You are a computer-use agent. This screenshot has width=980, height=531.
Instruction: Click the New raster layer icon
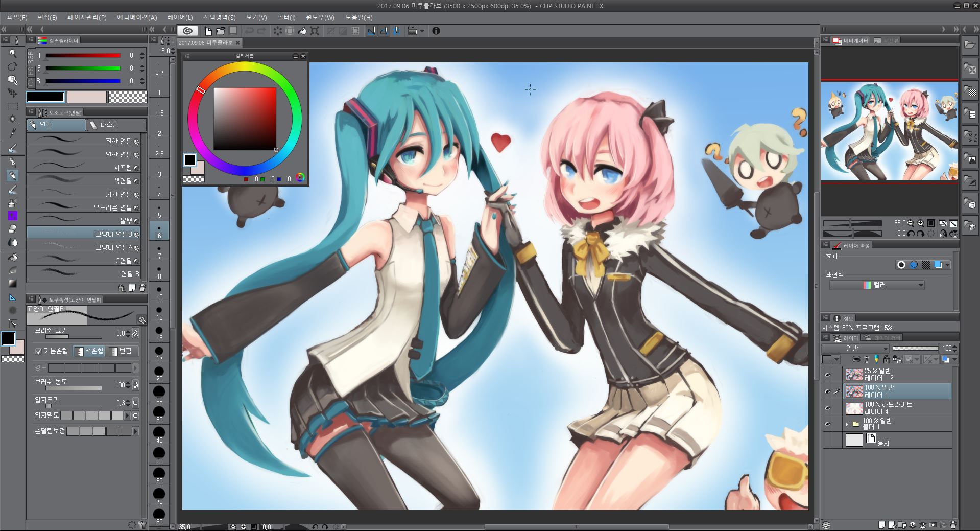click(882, 525)
